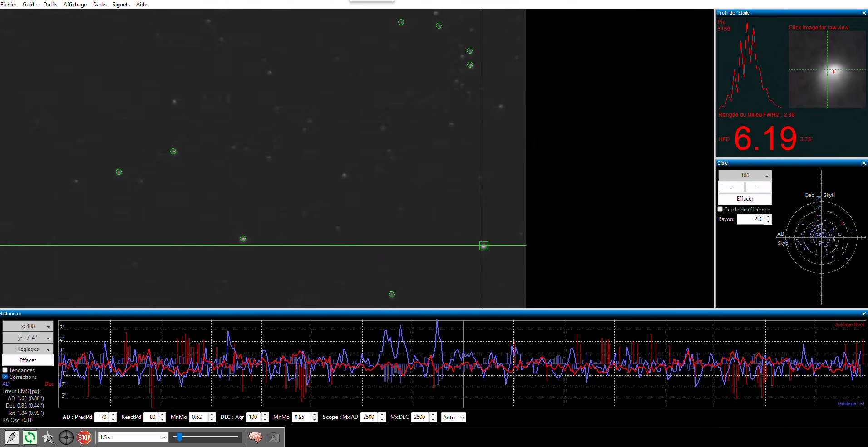
Task: Click the auto-select guide star icon
Action: point(48,437)
